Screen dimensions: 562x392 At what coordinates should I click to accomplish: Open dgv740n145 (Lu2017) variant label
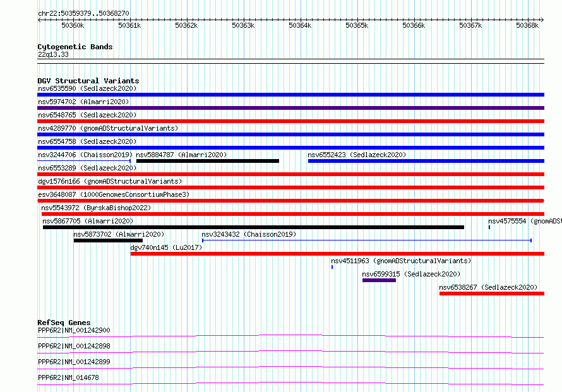tap(166, 247)
